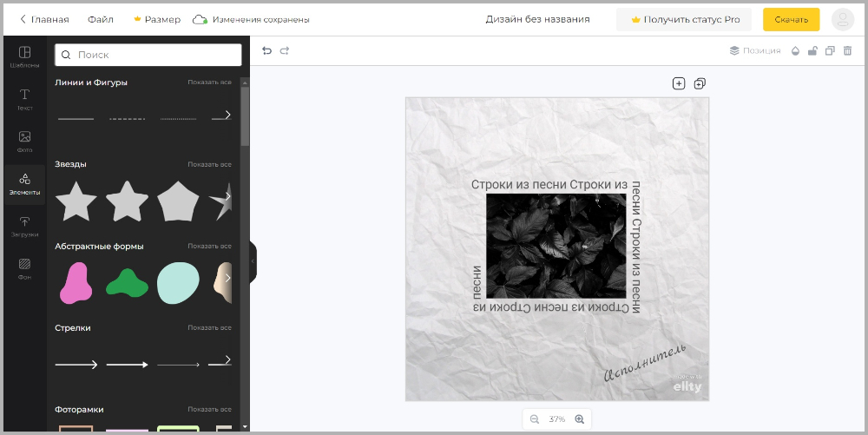Open the Фото sidebar tab
The height and width of the screenshot is (435, 868).
click(x=24, y=142)
